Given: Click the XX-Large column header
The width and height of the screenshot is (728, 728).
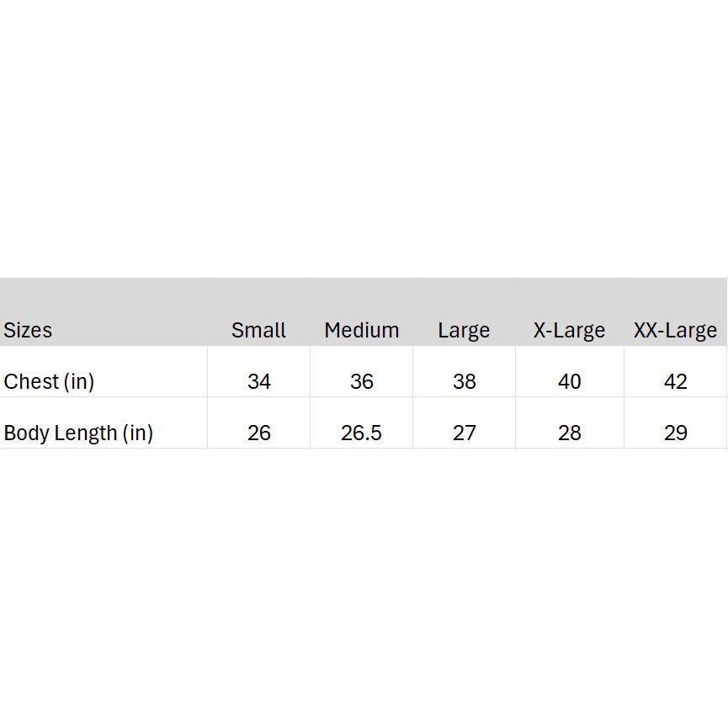Looking at the screenshot, I should tap(675, 330).
